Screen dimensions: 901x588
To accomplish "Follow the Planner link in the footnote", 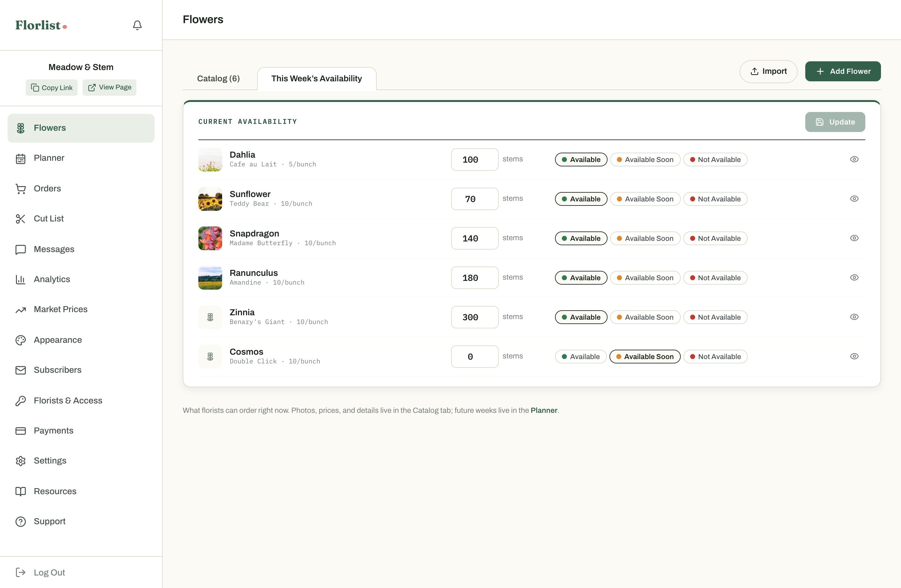I will click(x=544, y=410).
